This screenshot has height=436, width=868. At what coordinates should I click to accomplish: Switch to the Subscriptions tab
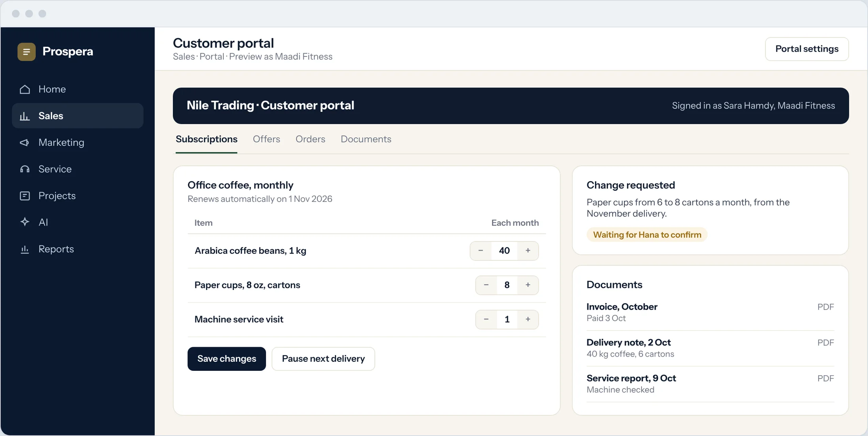pos(206,139)
